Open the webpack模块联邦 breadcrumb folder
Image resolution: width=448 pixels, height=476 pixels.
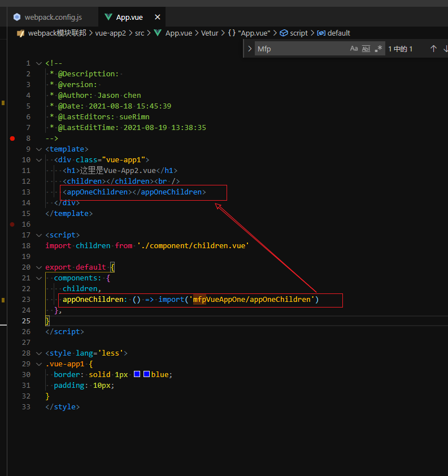(57, 33)
